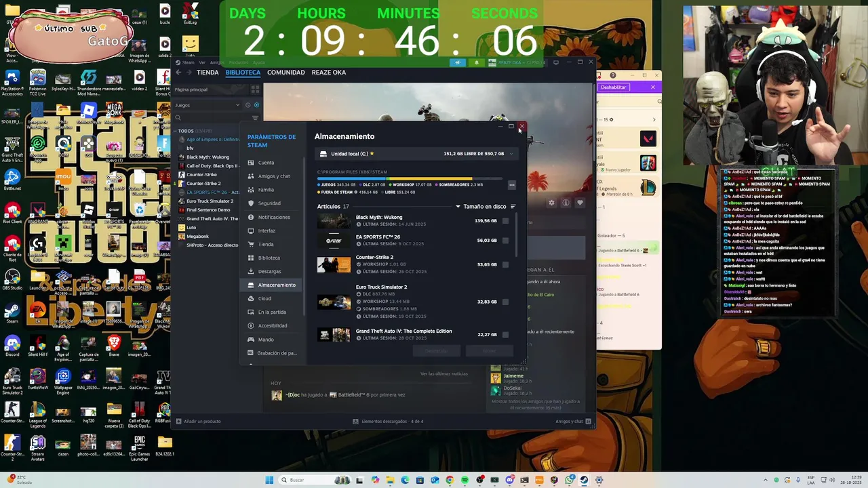Tick checkbox for Euro Truck Simulator 2

click(505, 302)
